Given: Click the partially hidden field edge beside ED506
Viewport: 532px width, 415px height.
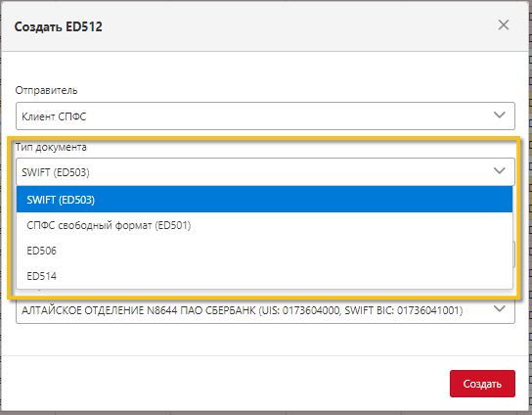Looking at the screenshot, I should [x=514, y=254].
